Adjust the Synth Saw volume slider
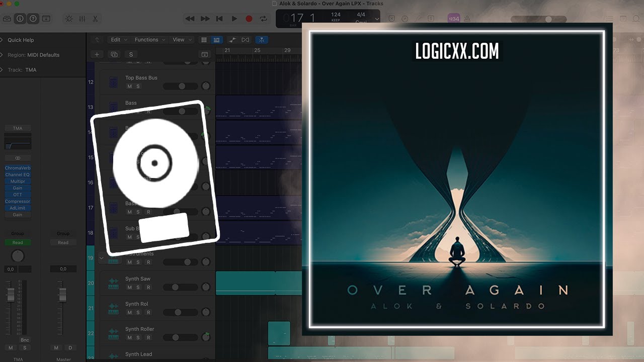This screenshot has width=644, height=362. (181, 287)
